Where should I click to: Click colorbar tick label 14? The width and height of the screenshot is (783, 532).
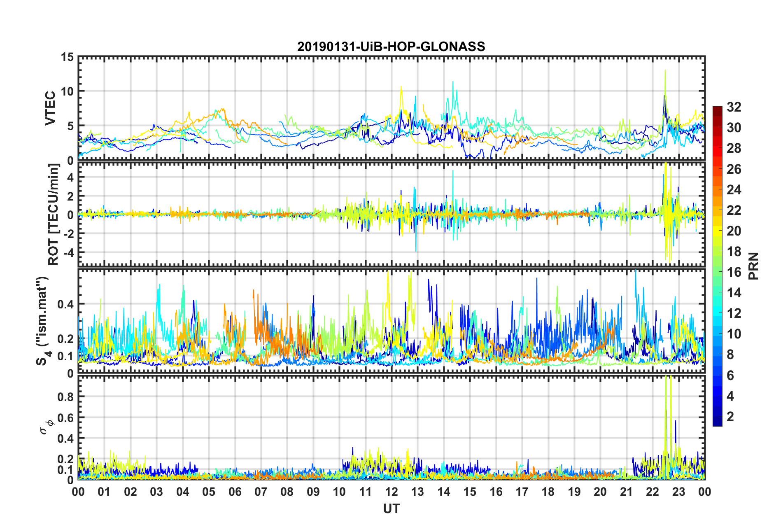(734, 292)
